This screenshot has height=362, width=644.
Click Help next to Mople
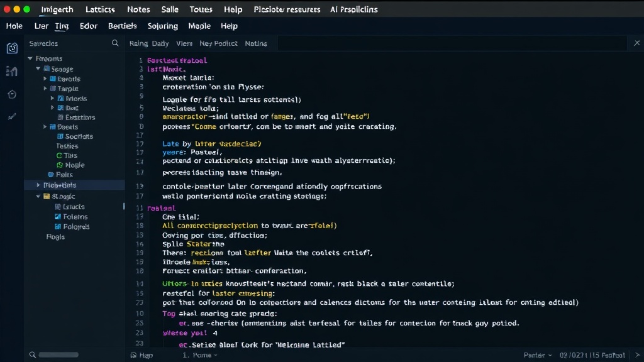229,26
